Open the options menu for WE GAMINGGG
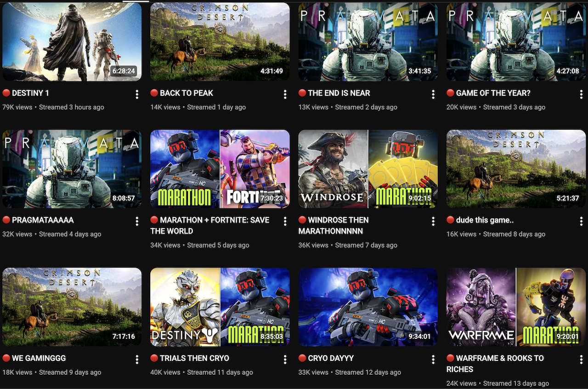This screenshot has height=389, width=588. (x=137, y=360)
